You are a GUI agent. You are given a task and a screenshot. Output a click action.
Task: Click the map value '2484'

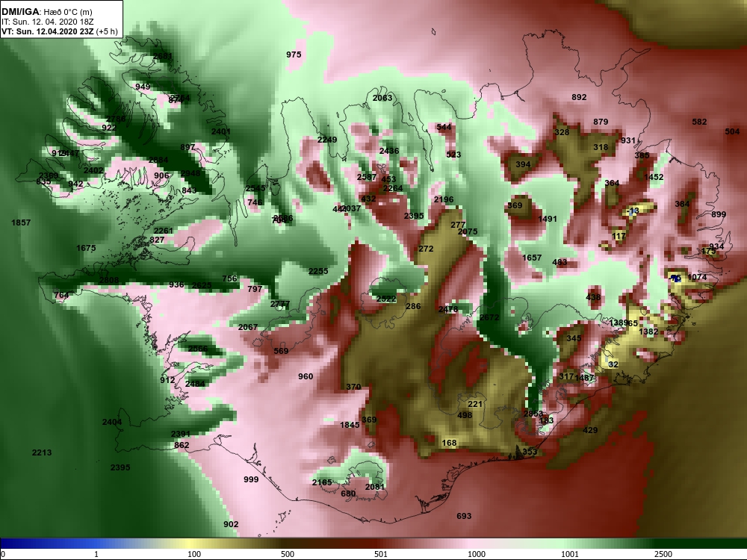tap(195, 384)
